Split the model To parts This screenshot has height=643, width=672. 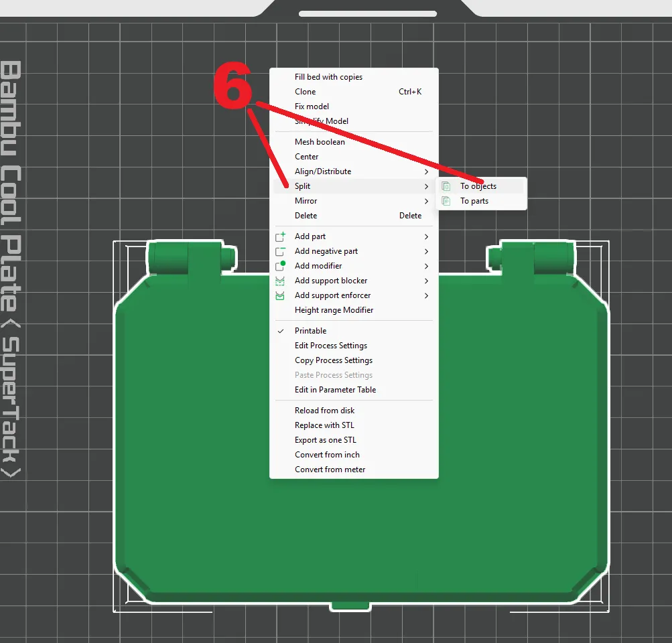click(481, 201)
